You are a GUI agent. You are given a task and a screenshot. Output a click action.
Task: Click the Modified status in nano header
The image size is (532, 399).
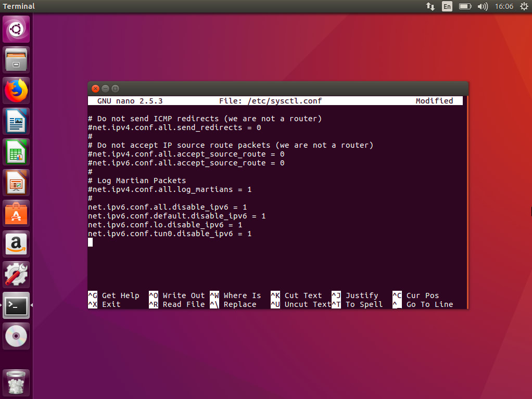pyautogui.click(x=434, y=101)
